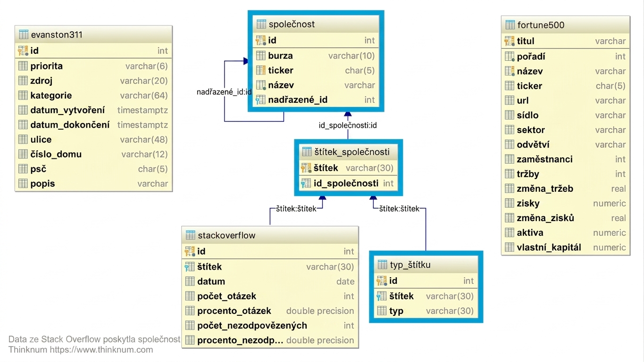Viewport: 644px width, 362px height.
Task: Select the vlastní_kapitál column row
Action: click(565, 247)
